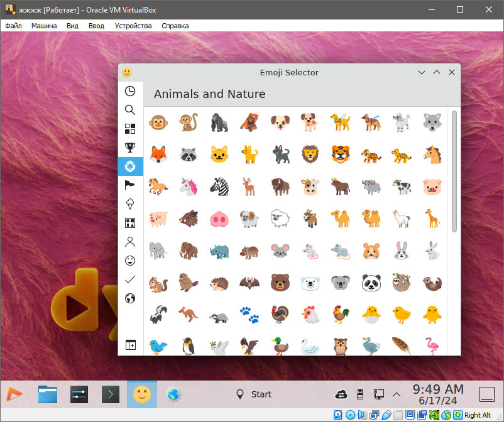The image size is (504, 422).
Task: Open the Symbols checkmark category
Action: 130,279
